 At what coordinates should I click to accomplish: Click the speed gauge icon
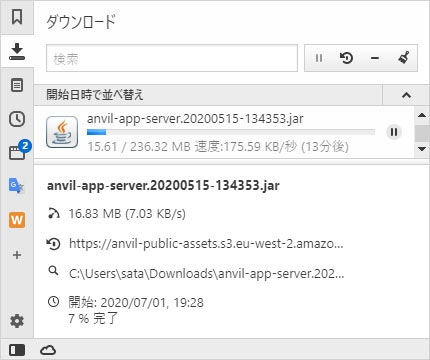coord(54,213)
